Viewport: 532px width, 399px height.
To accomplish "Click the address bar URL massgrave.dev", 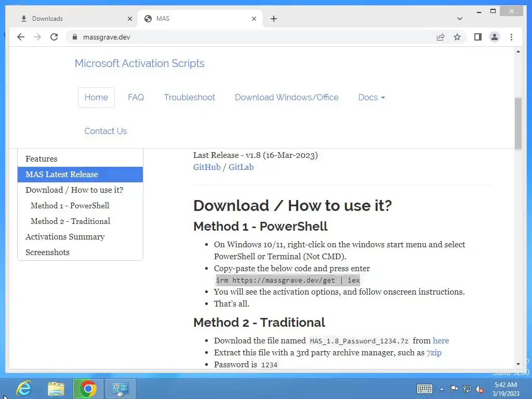I will point(107,37).
